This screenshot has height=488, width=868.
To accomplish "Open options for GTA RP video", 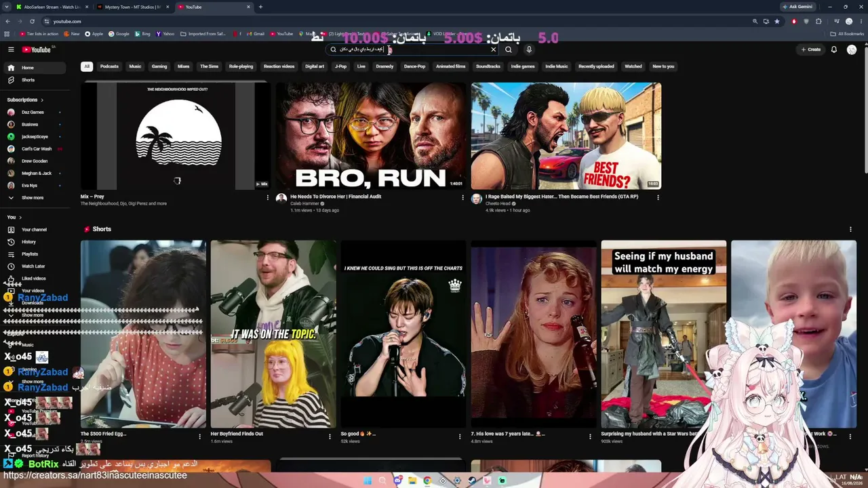I will click(658, 197).
